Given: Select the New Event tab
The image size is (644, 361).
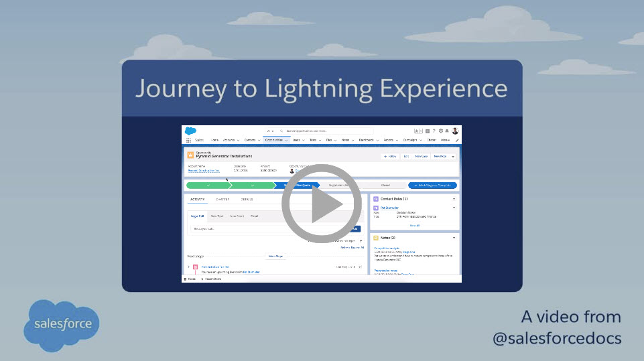Looking at the screenshot, I should point(237,216).
